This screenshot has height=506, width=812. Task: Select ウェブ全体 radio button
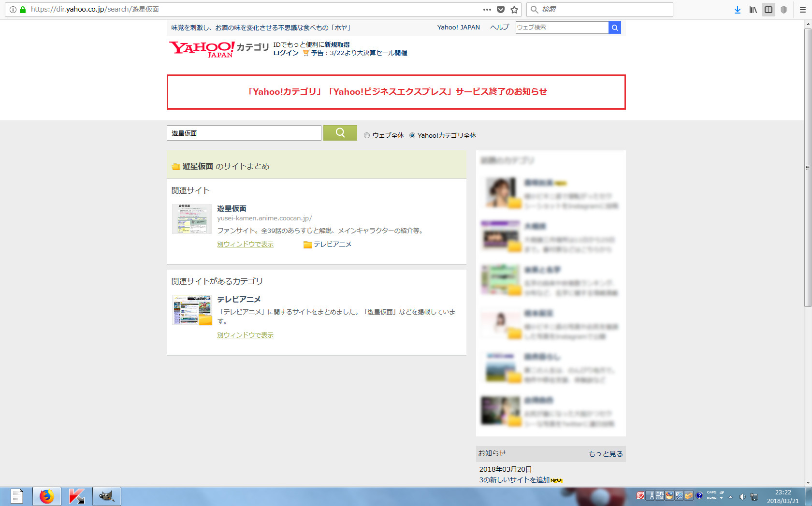367,135
